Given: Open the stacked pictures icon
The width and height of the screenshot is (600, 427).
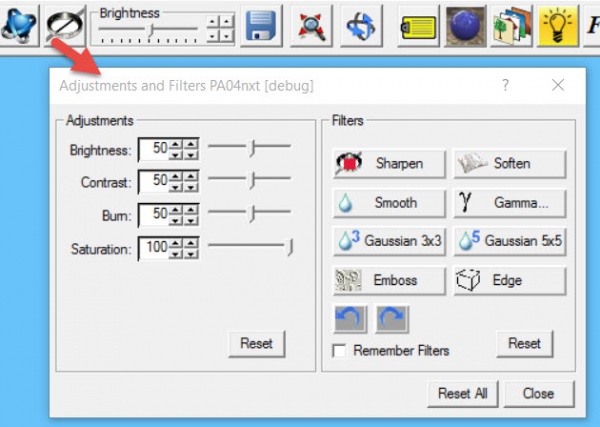Looking at the screenshot, I should 512,26.
